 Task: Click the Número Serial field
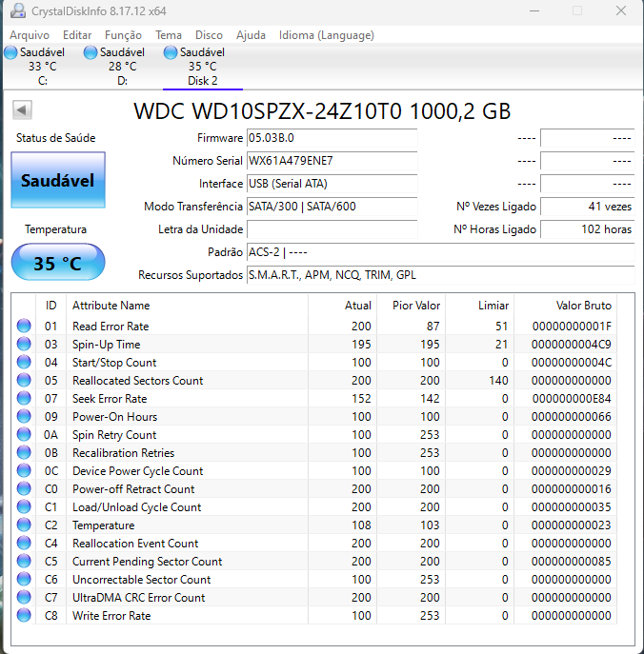[332, 161]
